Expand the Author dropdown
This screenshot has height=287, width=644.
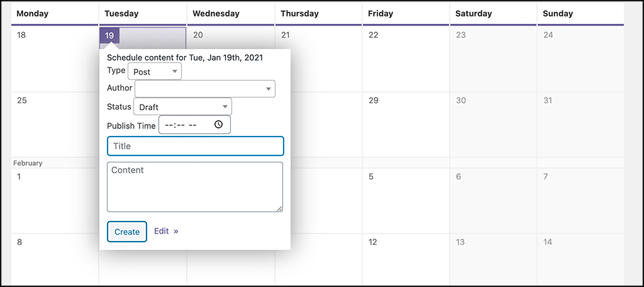click(205, 89)
